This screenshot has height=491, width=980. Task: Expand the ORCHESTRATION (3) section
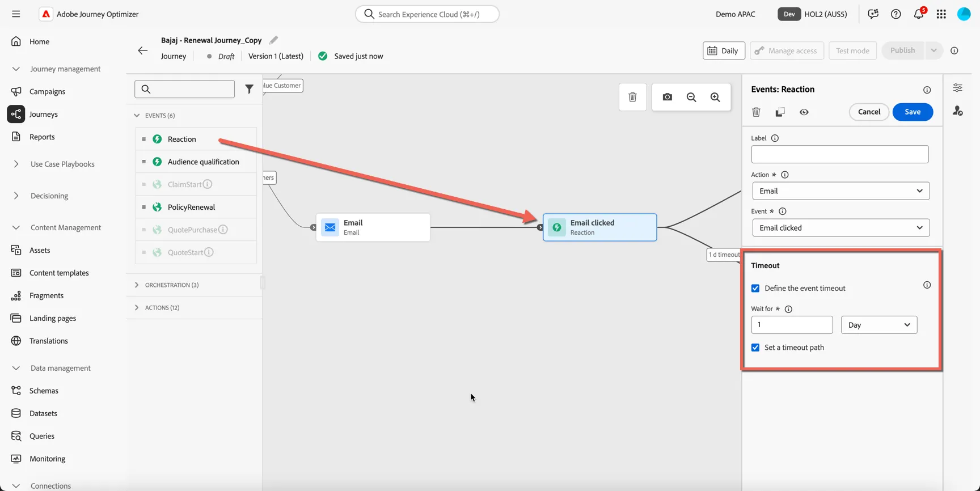pyautogui.click(x=137, y=285)
